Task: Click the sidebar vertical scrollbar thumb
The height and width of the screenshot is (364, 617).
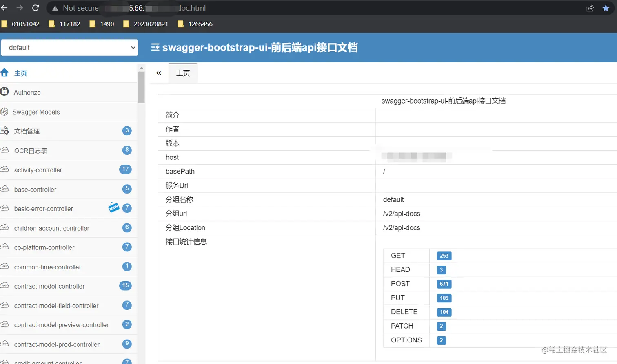Action: click(141, 87)
